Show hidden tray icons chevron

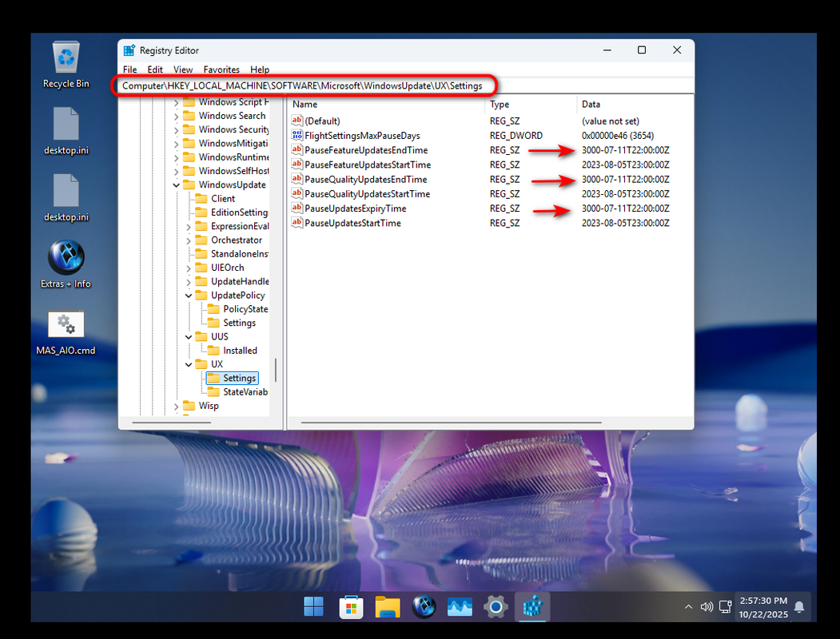pyautogui.click(x=688, y=606)
